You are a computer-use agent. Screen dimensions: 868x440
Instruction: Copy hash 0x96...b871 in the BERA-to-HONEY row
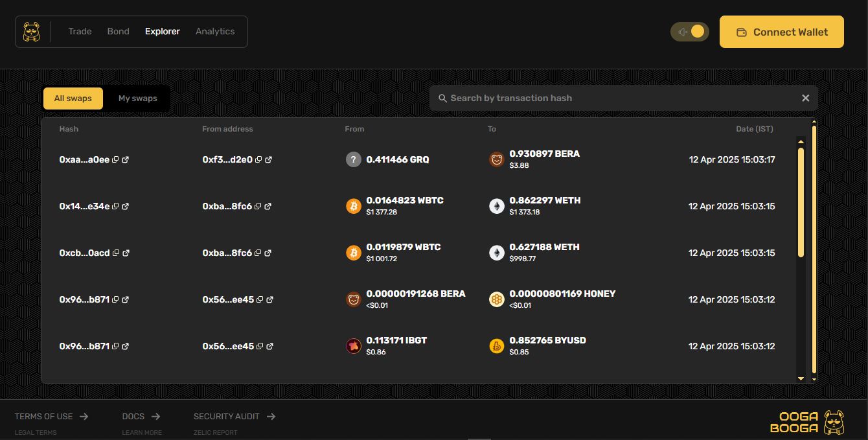click(x=115, y=300)
